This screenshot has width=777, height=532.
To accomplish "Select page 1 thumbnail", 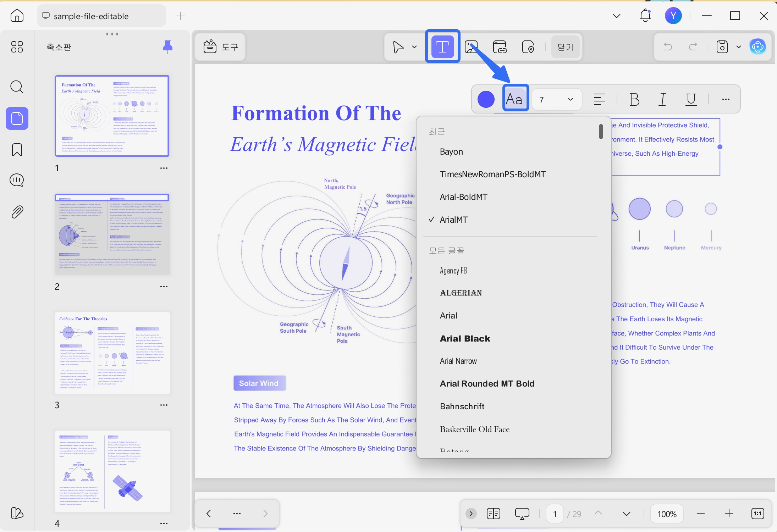I will coord(112,116).
